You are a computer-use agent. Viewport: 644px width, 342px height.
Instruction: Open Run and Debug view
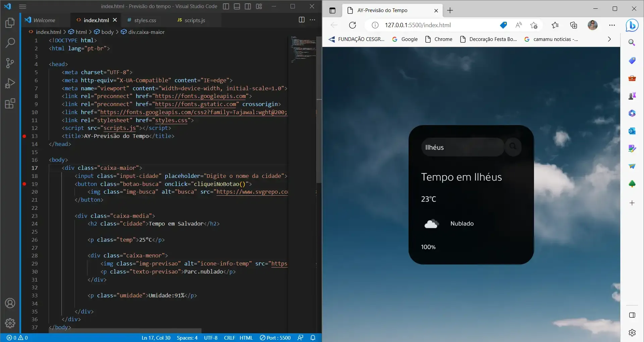10,83
